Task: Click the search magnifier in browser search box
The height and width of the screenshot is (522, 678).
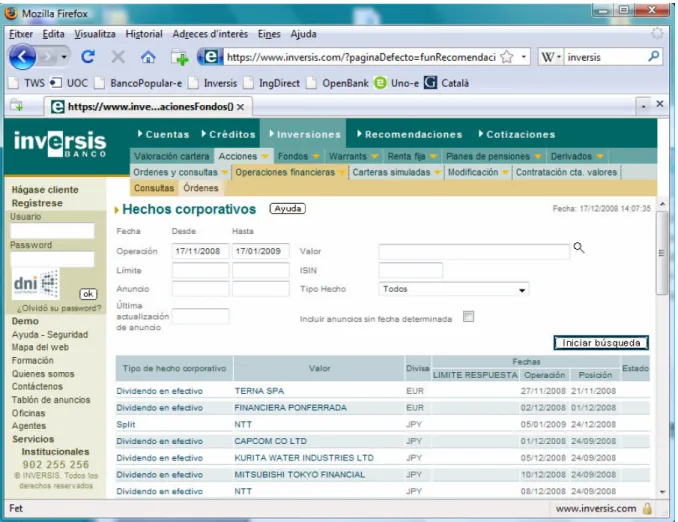Action: pyautogui.click(x=654, y=57)
